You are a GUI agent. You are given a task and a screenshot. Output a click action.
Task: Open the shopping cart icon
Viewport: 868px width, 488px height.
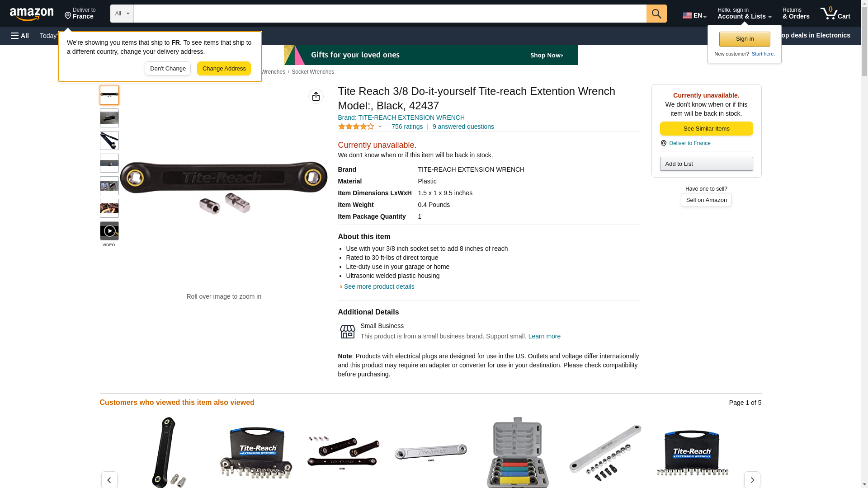click(x=835, y=14)
